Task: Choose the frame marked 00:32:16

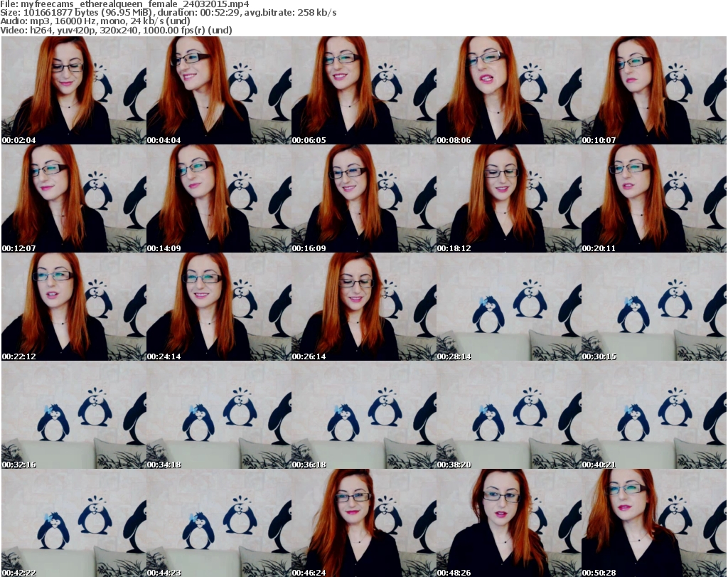Action: 74,415
